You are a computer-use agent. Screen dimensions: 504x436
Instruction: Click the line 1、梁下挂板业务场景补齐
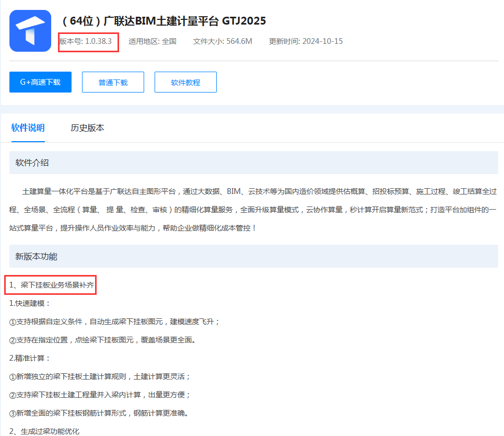pyautogui.click(x=51, y=285)
